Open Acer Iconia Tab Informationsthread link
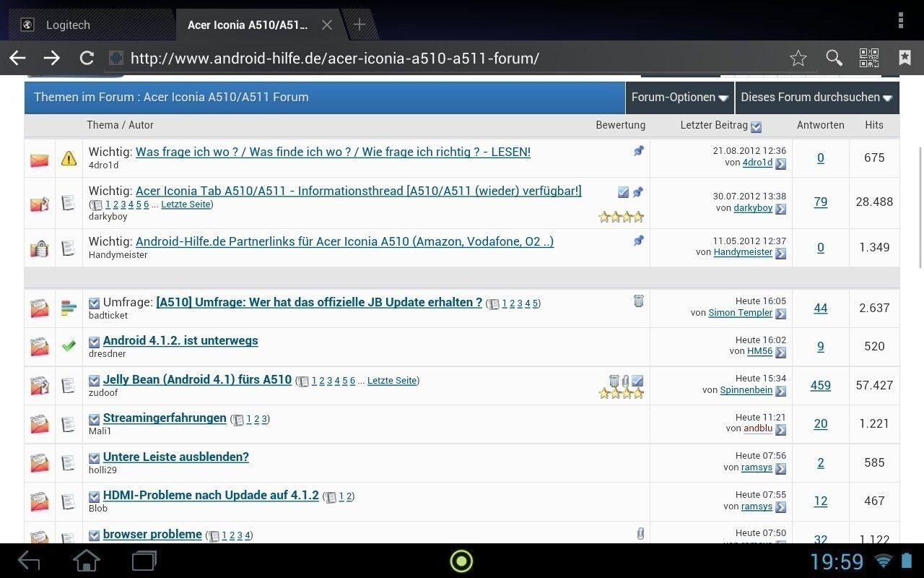The width and height of the screenshot is (924, 578). tap(359, 191)
